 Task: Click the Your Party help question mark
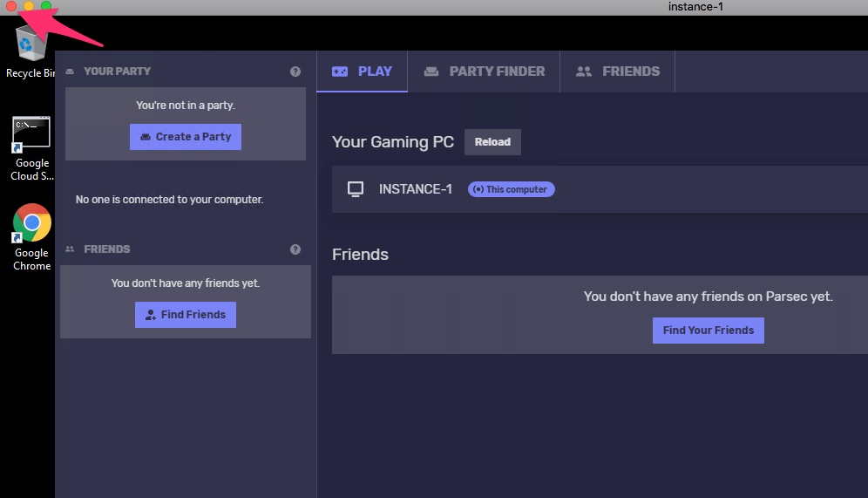295,72
